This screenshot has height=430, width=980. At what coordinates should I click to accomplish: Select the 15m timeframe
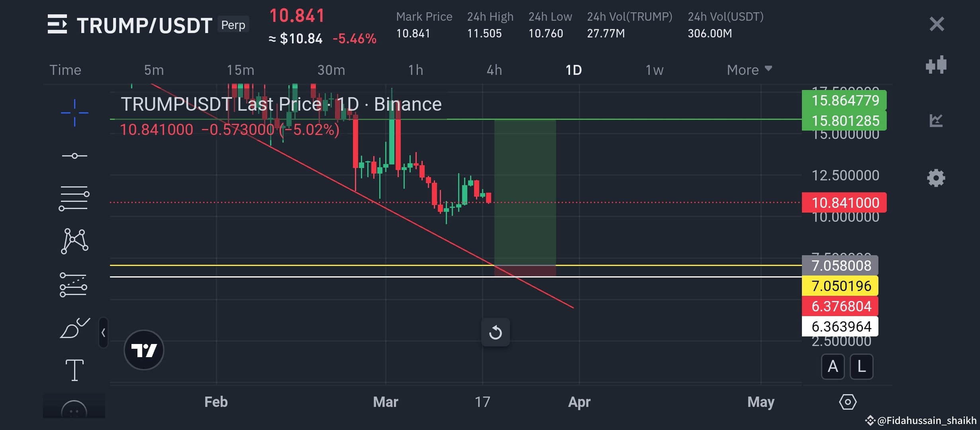click(240, 70)
